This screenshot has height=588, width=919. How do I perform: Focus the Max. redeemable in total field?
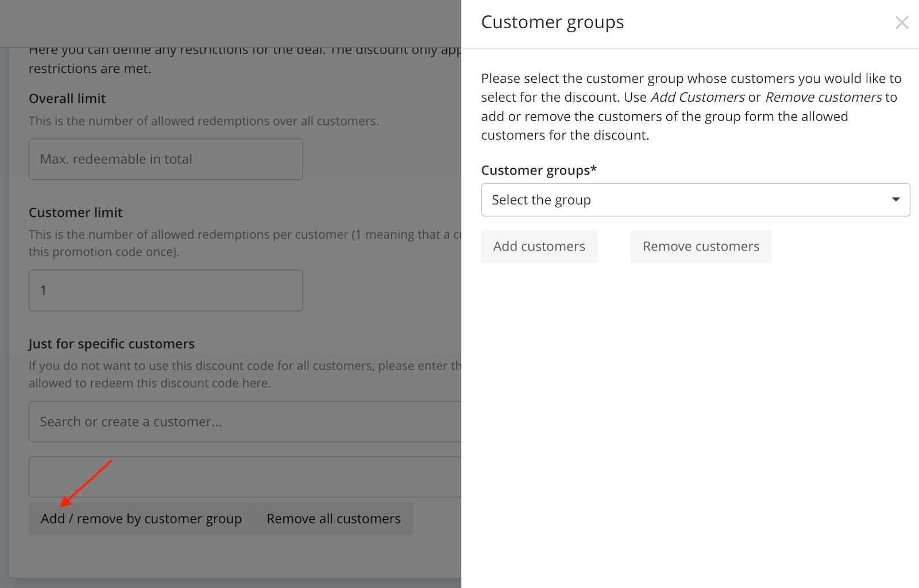click(x=165, y=159)
